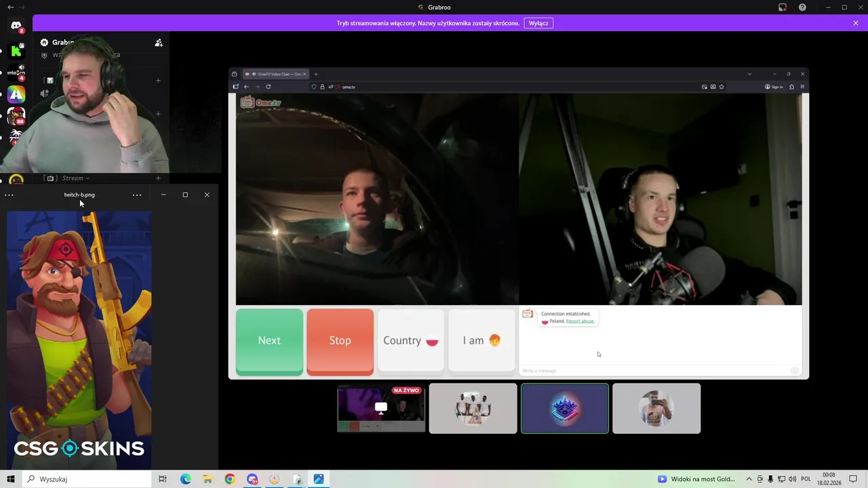The image size is (868, 488).
Task: Close the OmeTV Video Chat tab
Action: (304, 74)
